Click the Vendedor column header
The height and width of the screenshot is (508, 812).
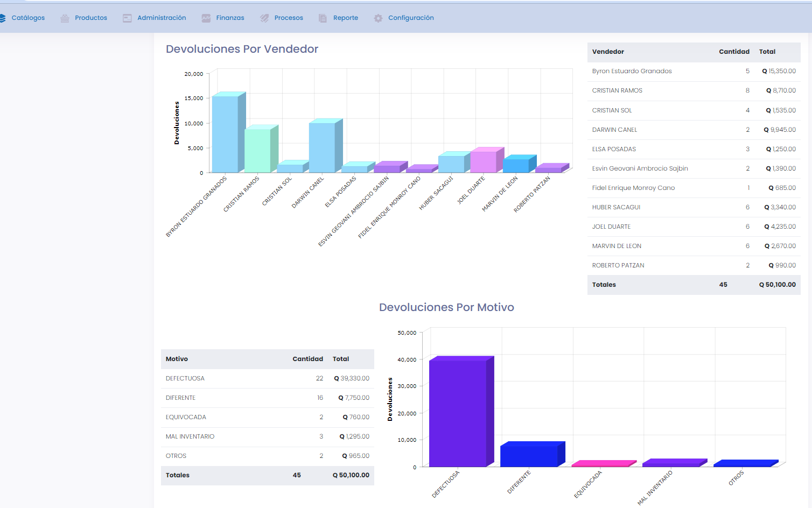(x=608, y=52)
